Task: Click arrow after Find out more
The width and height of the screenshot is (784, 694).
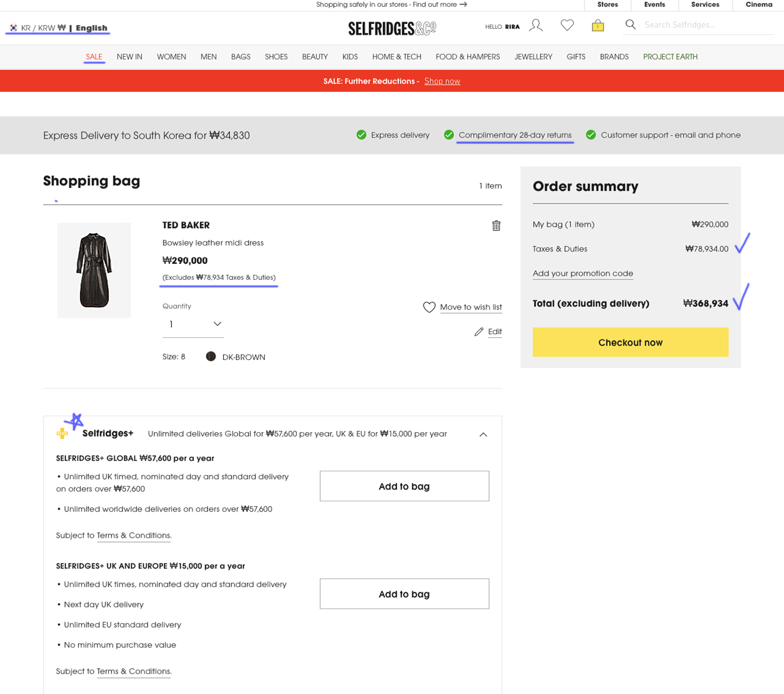Action: [x=463, y=4]
